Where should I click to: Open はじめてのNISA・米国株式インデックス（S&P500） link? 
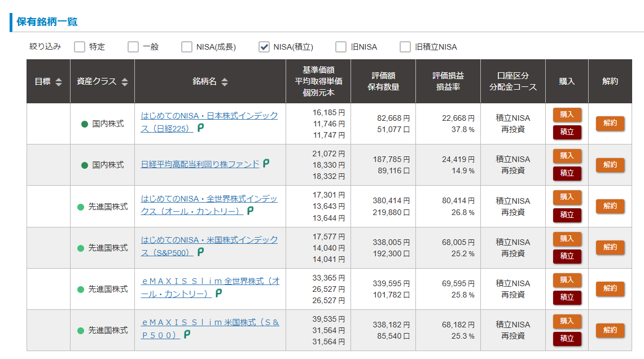[209, 246]
